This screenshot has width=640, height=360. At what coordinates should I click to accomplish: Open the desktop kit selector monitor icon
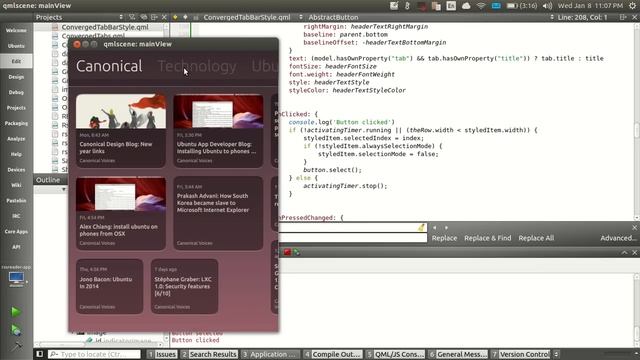click(16, 278)
